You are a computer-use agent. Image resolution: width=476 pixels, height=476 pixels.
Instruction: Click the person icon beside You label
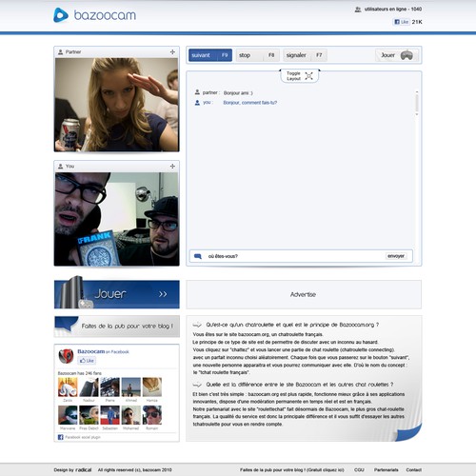(60, 166)
